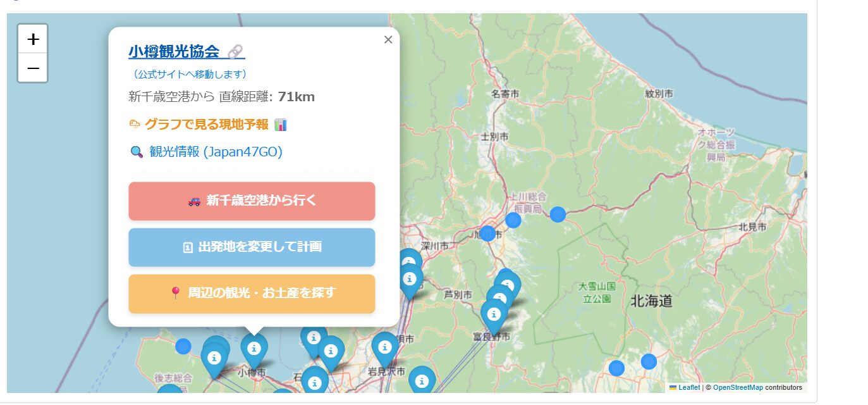This screenshot has height=405, width=868.
Task: Zoom out of the map
Action: 33,68
